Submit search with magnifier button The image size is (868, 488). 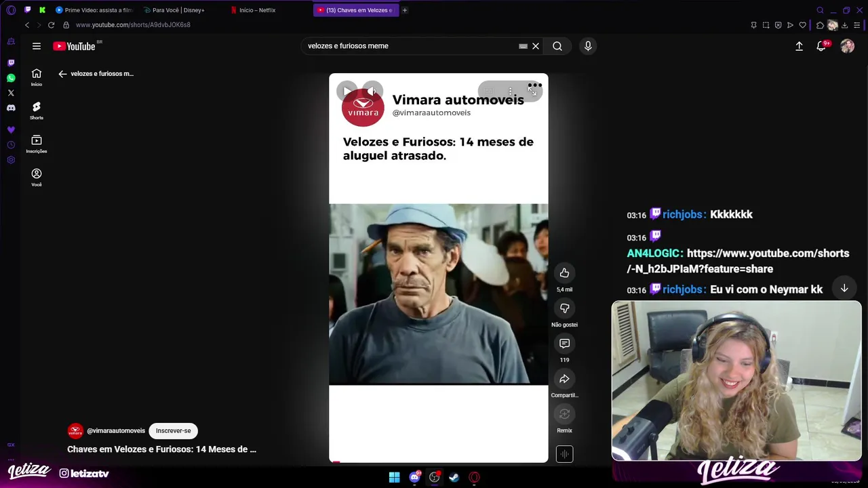[557, 46]
